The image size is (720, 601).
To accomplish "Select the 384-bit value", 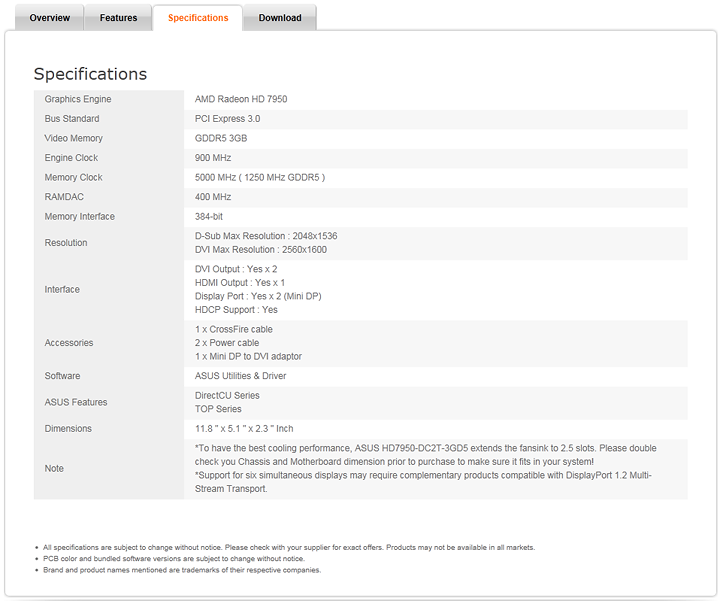I will (x=208, y=217).
